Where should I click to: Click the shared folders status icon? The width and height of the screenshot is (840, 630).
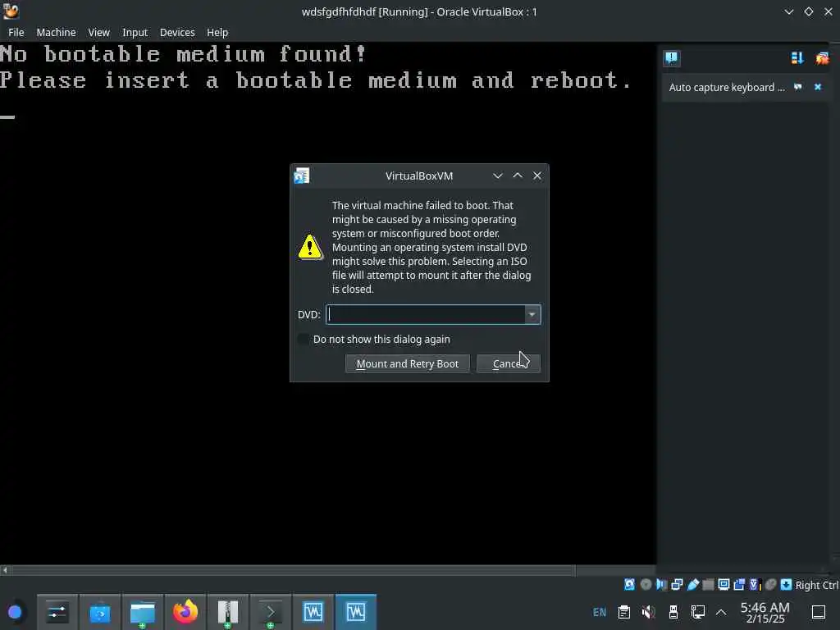coord(708,584)
